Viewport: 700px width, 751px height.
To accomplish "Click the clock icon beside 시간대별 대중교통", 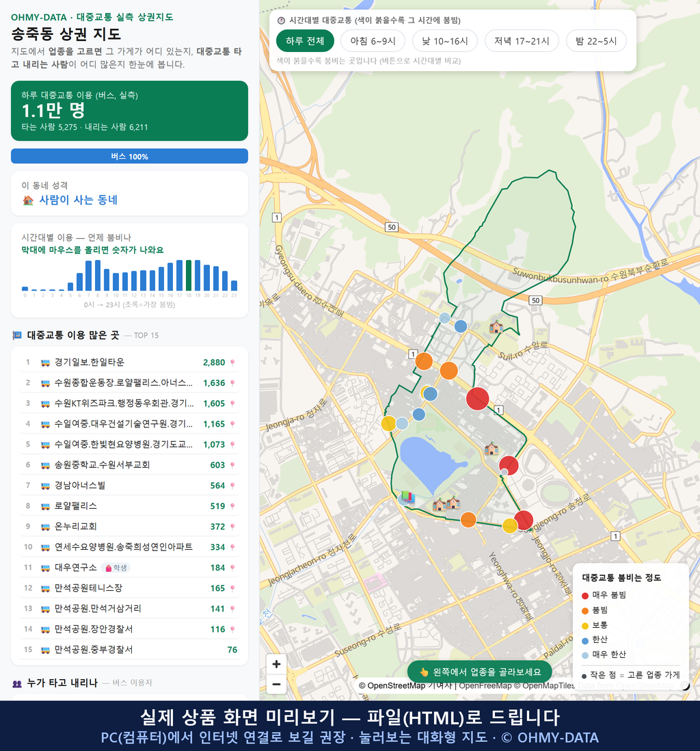I will (281, 21).
